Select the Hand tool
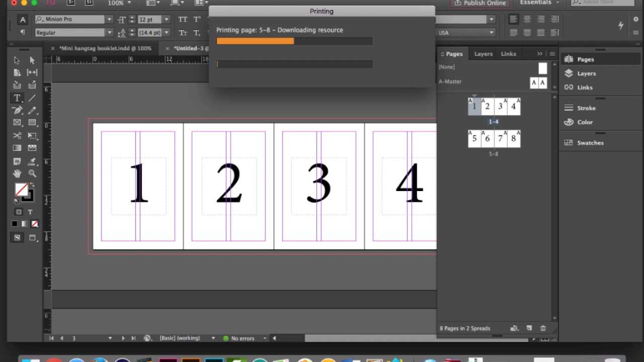Screen dimensions: 644x362 tap(17, 173)
